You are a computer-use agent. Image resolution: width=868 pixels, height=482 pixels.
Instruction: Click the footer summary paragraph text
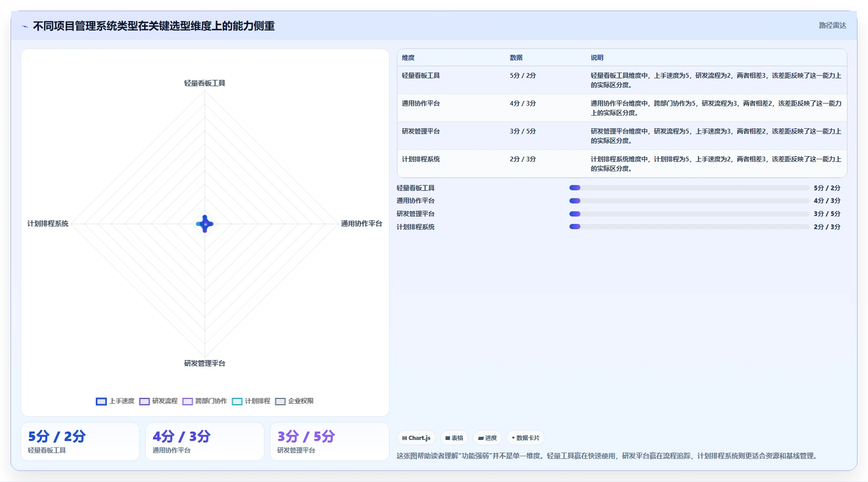[608, 456]
